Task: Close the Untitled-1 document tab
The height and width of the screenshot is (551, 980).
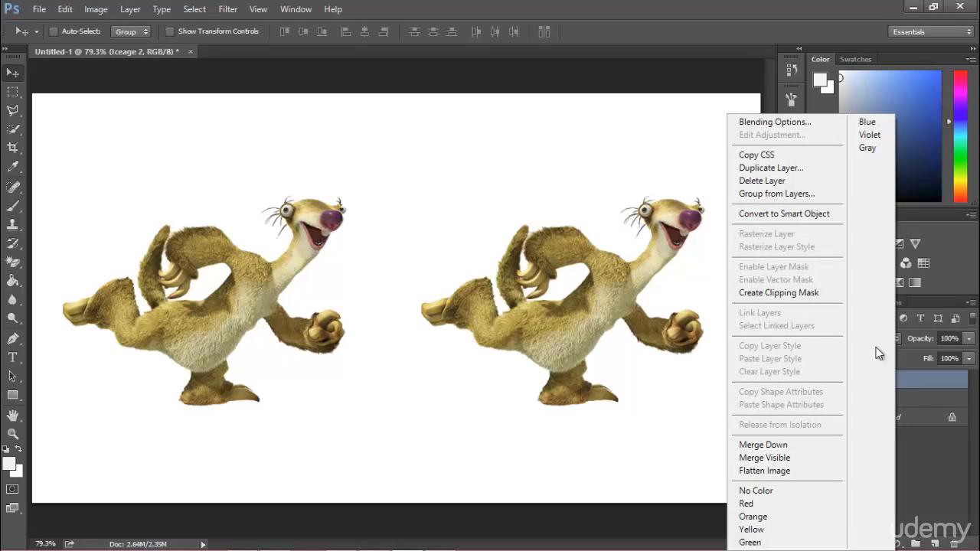Action: click(191, 51)
